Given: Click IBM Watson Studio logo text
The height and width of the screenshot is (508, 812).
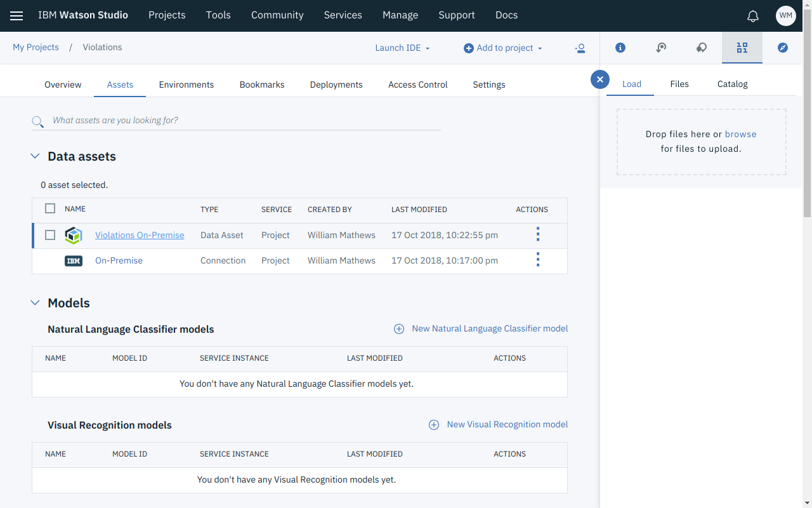Looking at the screenshot, I should (83, 15).
